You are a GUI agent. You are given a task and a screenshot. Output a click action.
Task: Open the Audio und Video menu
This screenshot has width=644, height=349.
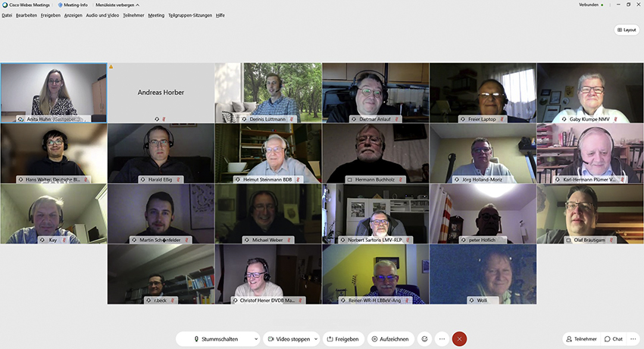coord(102,15)
